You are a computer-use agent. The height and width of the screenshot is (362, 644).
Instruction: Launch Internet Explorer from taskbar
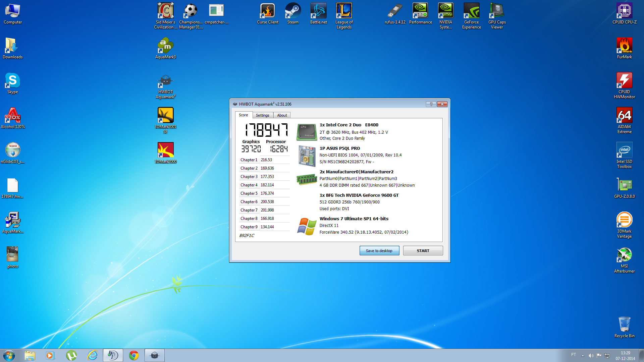coord(92,355)
